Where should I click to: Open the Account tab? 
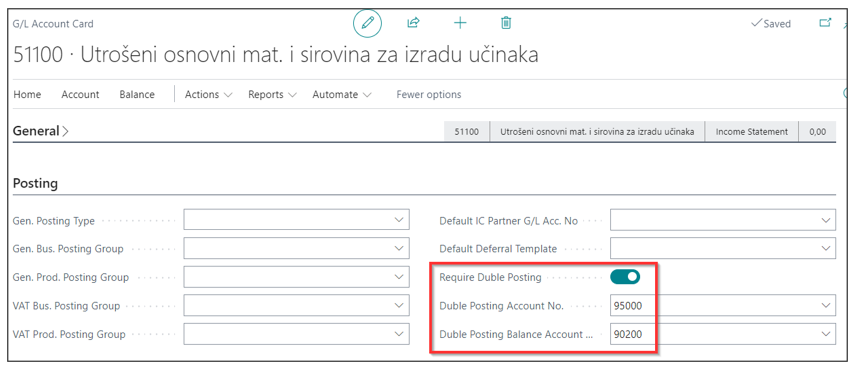coord(80,94)
